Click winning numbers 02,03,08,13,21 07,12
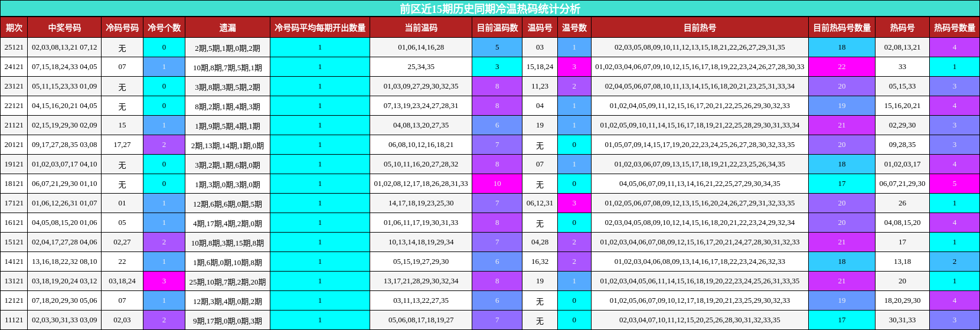This screenshot has height=330, width=980. click(x=65, y=47)
